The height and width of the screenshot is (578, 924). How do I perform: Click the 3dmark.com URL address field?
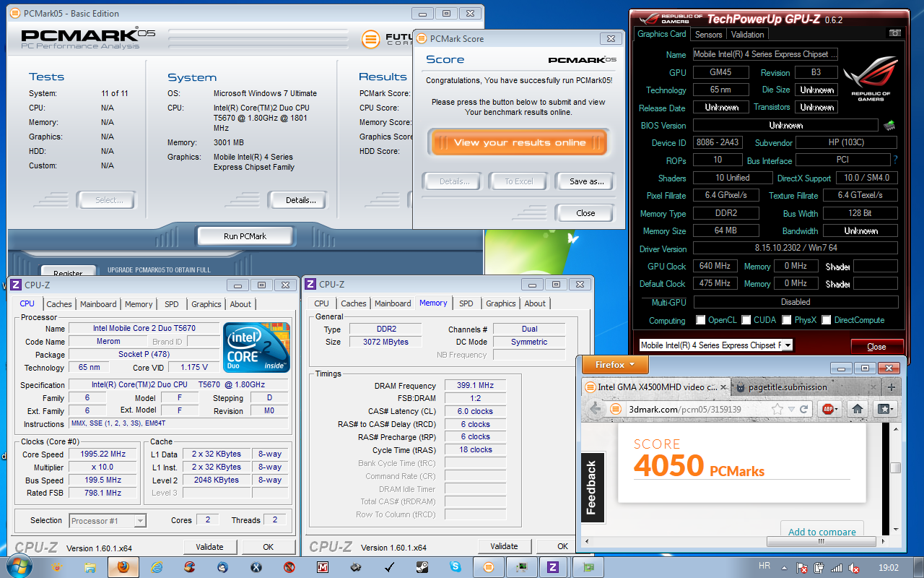tap(697, 409)
